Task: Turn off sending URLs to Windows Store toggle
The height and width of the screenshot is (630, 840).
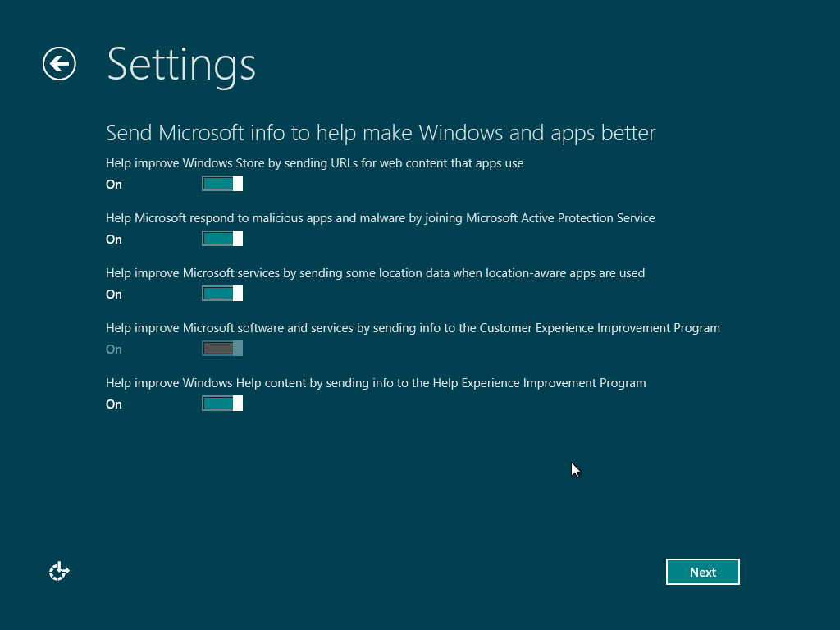Action: point(222,183)
